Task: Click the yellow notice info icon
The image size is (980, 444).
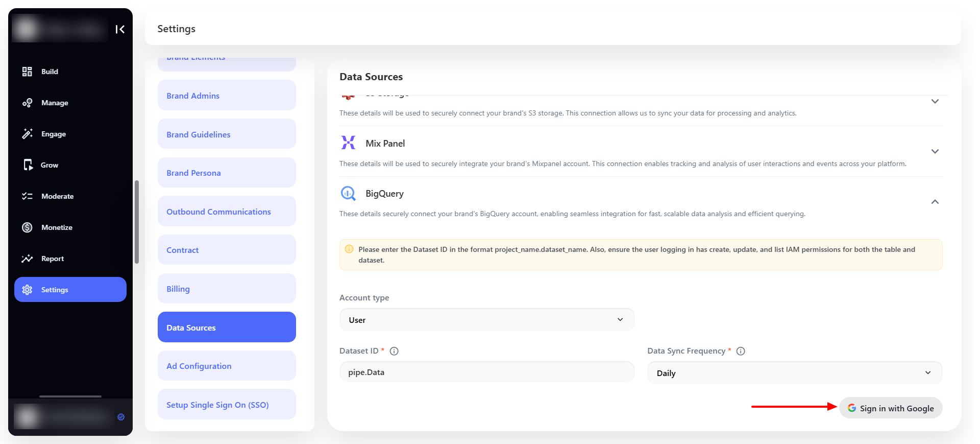Action: pos(349,249)
